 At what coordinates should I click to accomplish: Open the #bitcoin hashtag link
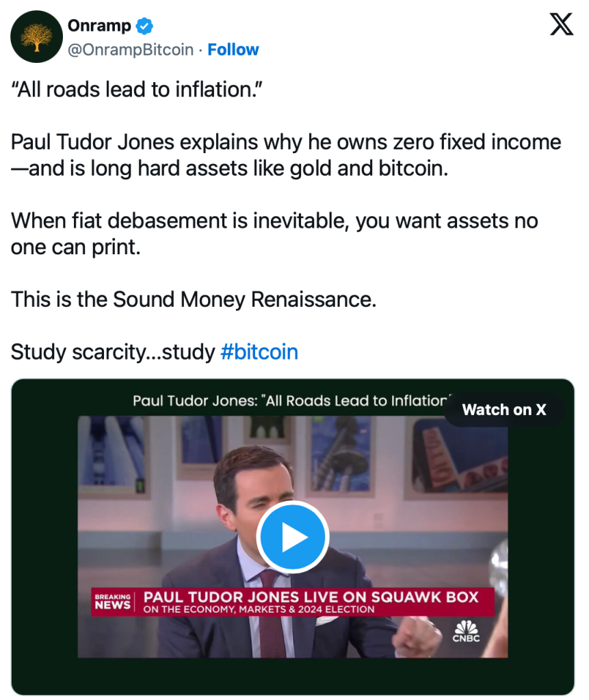[259, 352]
